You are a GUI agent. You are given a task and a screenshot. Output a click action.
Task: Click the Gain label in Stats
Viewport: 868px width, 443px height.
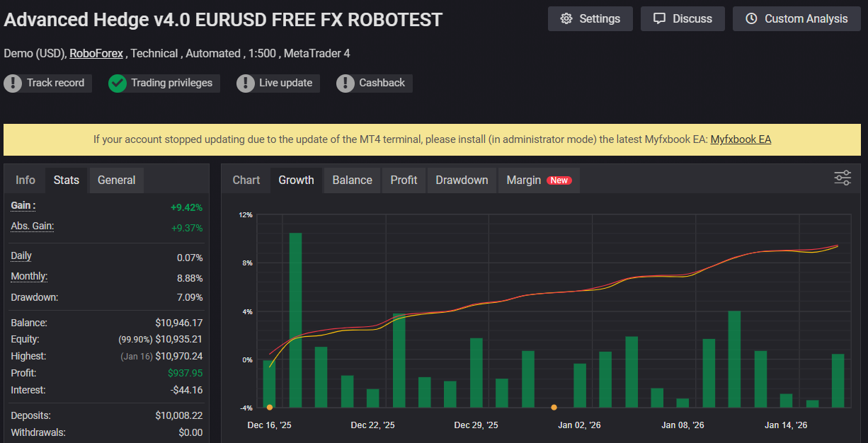(x=23, y=205)
